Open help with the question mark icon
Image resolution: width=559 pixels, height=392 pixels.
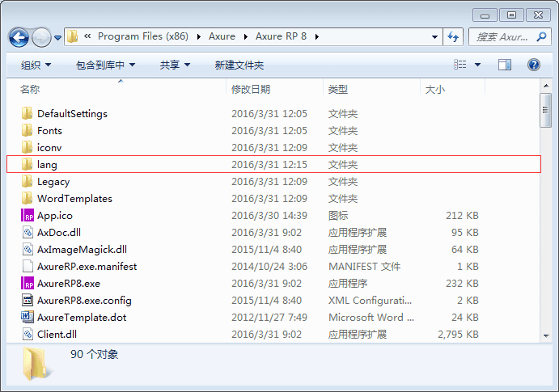point(534,65)
